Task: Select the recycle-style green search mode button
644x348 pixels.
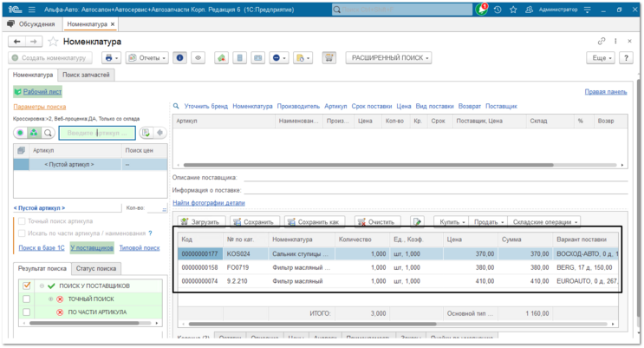Action: pos(34,133)
